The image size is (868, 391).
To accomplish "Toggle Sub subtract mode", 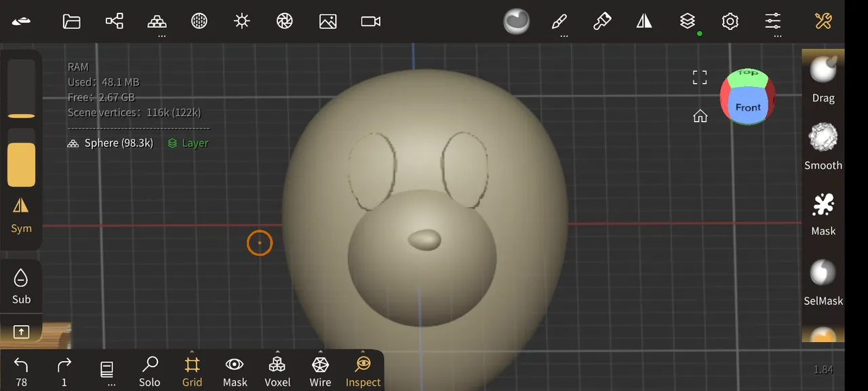I will click(x=21, y=286).
